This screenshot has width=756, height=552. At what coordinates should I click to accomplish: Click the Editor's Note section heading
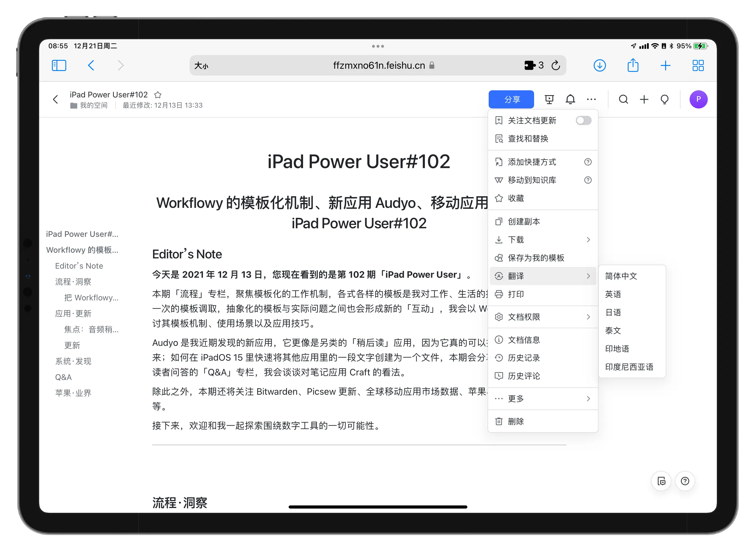[187, 254]
